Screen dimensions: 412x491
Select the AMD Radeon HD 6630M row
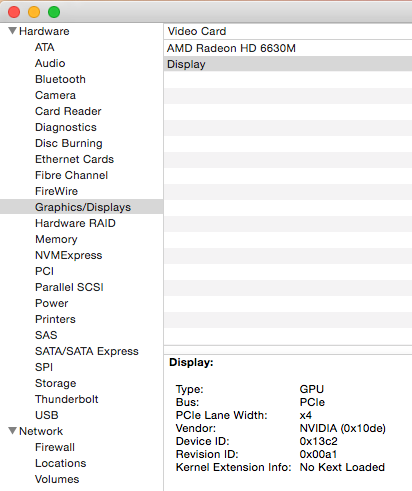[x=288, y=48]
